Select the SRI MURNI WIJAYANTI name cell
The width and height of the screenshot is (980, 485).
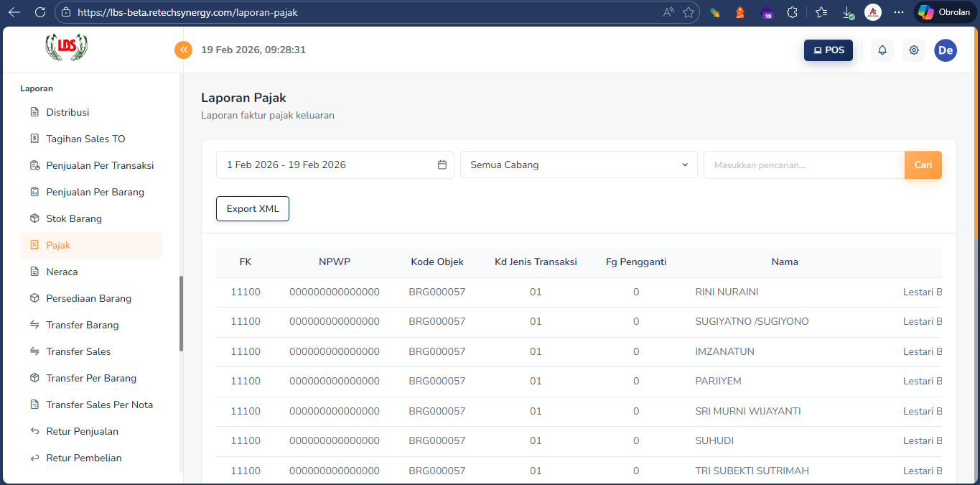[748, 411]
